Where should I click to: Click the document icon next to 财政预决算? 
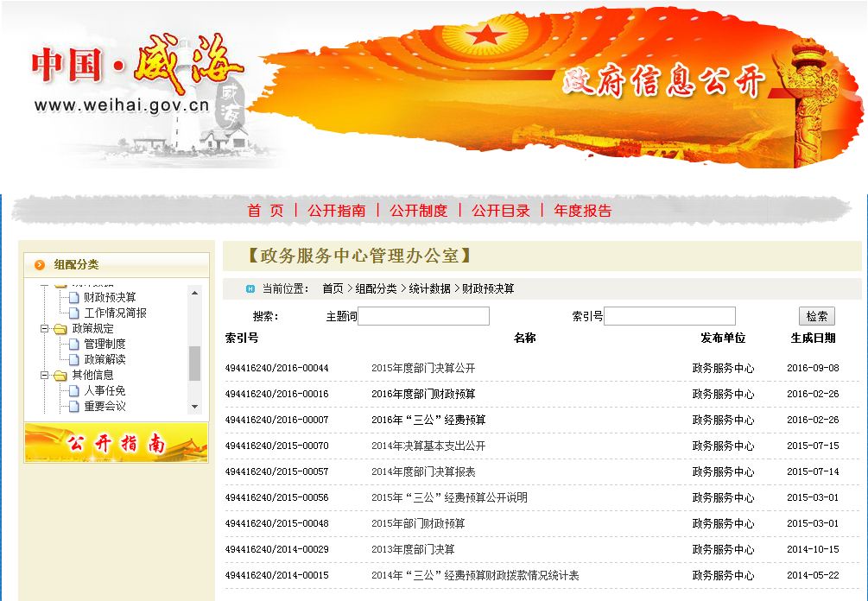pos(73,298)
